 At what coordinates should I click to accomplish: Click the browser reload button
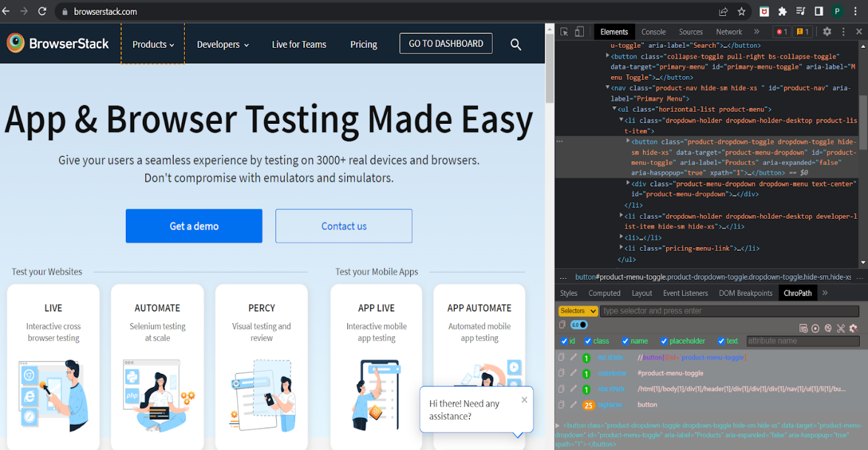pos(42,11)
